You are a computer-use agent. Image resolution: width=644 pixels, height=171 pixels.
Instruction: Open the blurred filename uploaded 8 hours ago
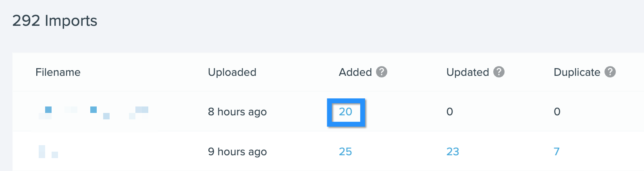pos(93,113)
